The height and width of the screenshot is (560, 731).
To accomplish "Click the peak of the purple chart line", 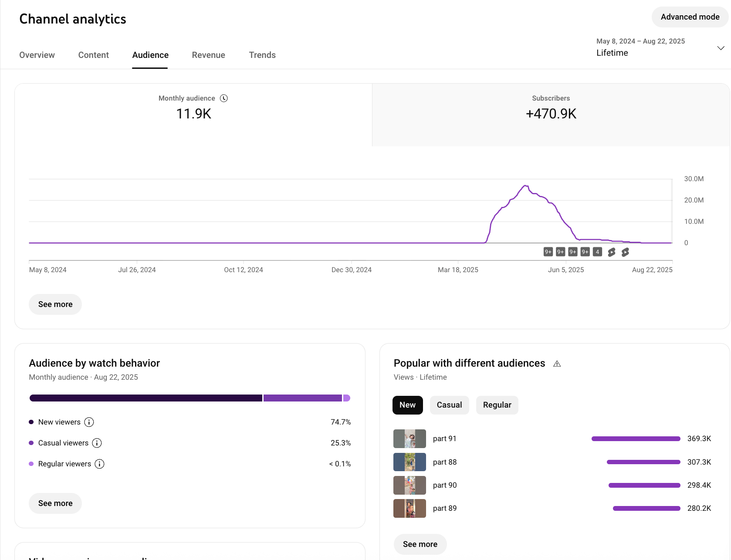I will point(526,186).
